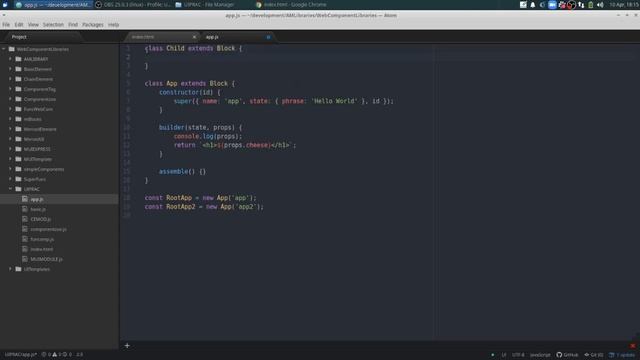The width and height of the screenshot is (640, 360).
Task: Click the file icon beside CEMOD.js
Action: pyautogui.click(x=25, y=219)
